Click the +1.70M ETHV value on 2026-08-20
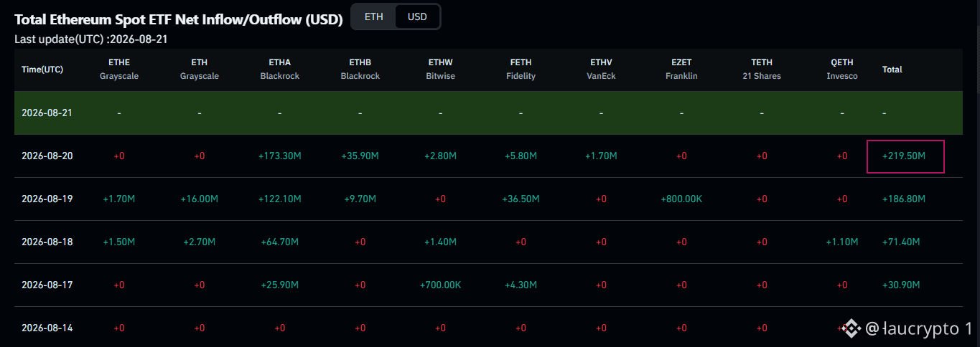Image resolution: width=980 pixels, height=347 pixels. [x=601, y=156]
